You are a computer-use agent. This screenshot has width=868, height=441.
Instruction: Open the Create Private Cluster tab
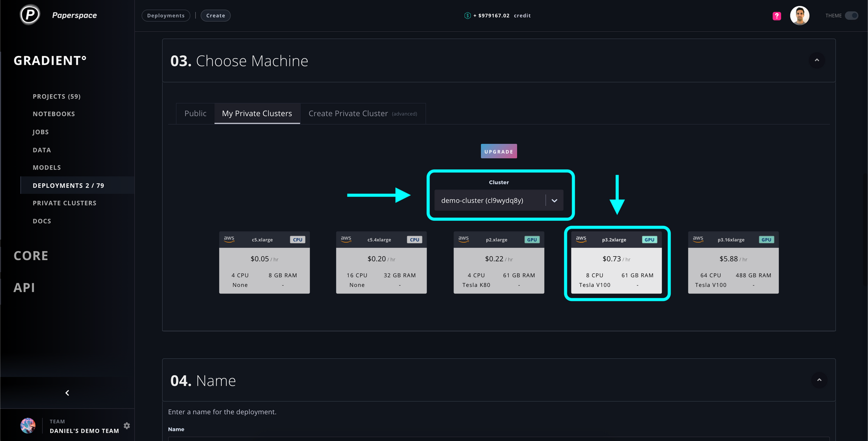(363, 114)
